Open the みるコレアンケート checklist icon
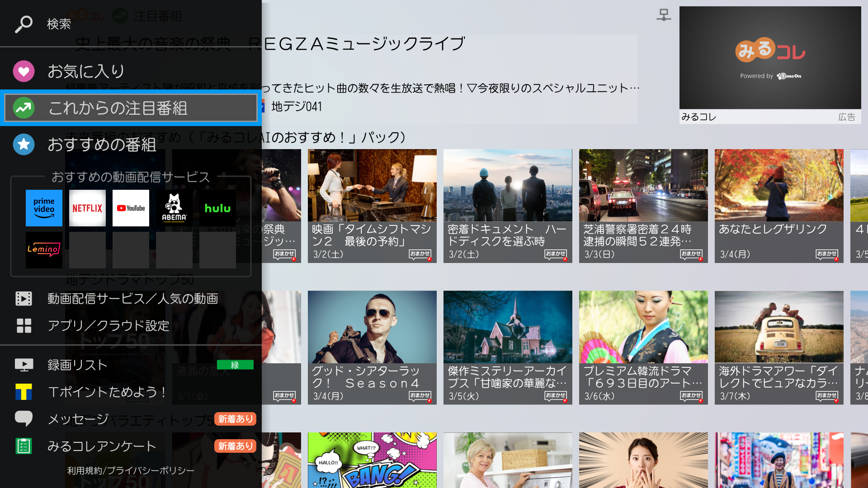The width and height of the screenshot is (868, 488). point(24,446)
